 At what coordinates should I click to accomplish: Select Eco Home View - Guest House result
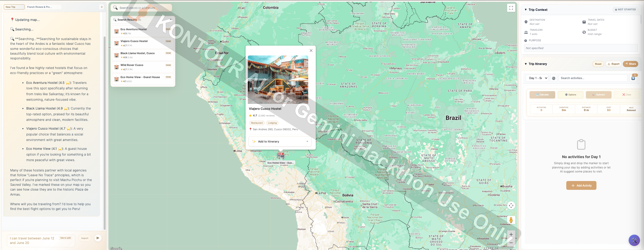(143, 79)
